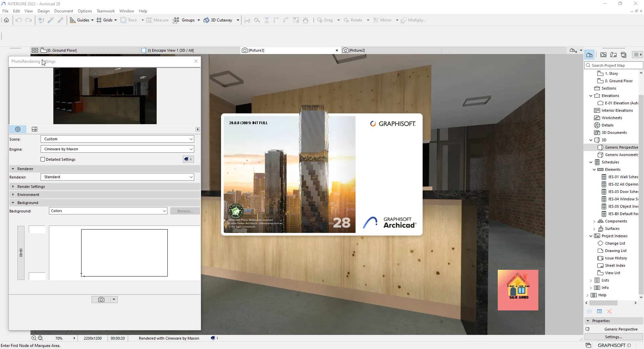Click the lower background color swatch

point(37,276)
